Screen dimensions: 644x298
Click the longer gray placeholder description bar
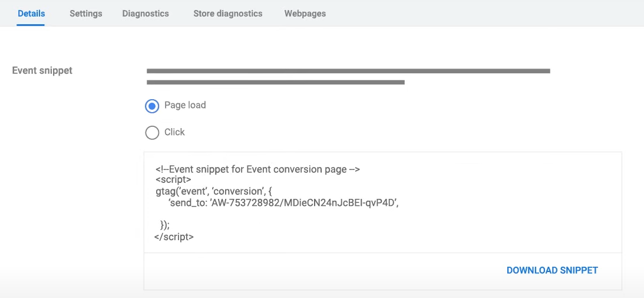tap(348, 71)
